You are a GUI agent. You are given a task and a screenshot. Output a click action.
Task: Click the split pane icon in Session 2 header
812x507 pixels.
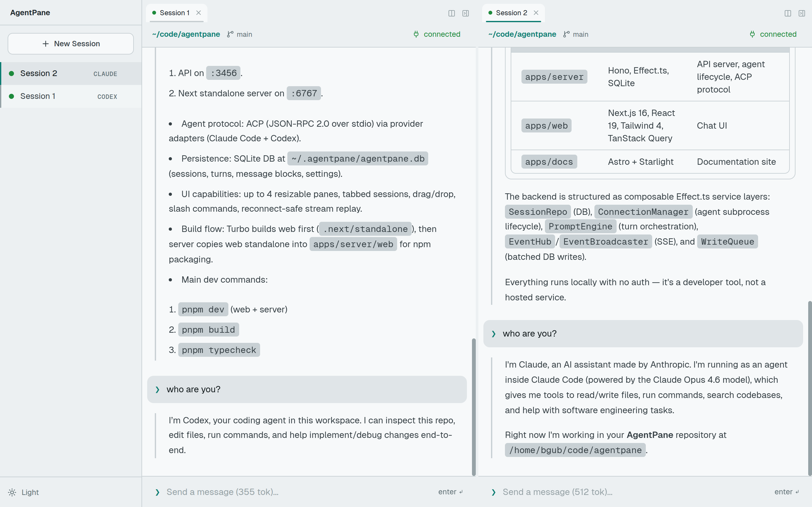(x=788, y=13)
